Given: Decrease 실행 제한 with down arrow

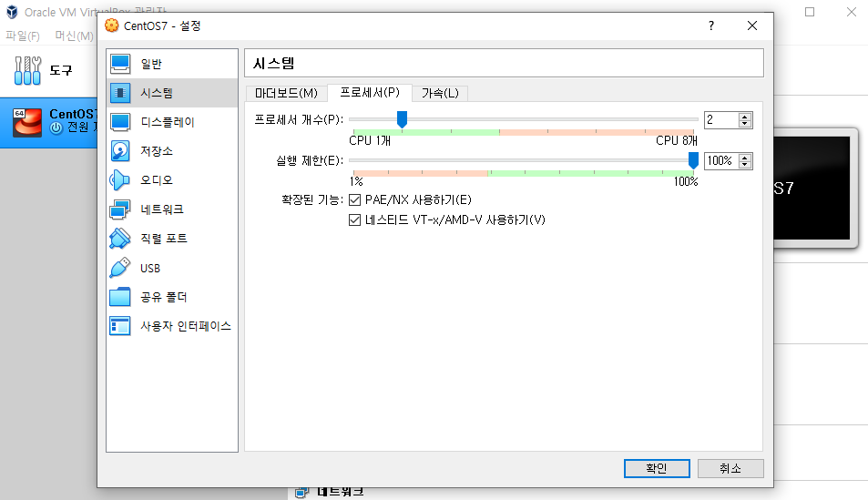Looking at the screenshot, I should pyautogui.click(x=744, y=165).
